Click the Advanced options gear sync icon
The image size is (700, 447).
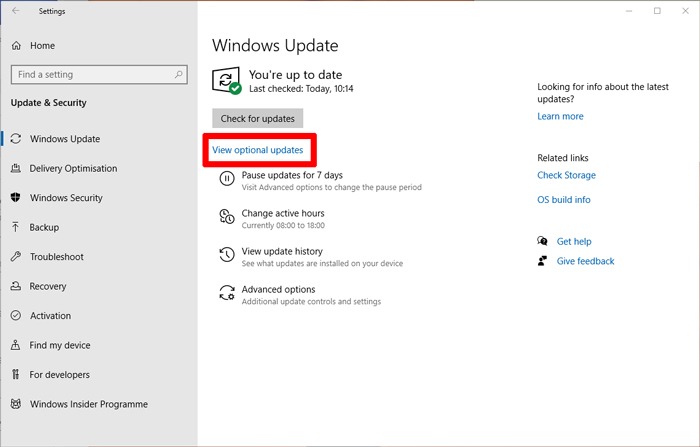tap(227, 293)
